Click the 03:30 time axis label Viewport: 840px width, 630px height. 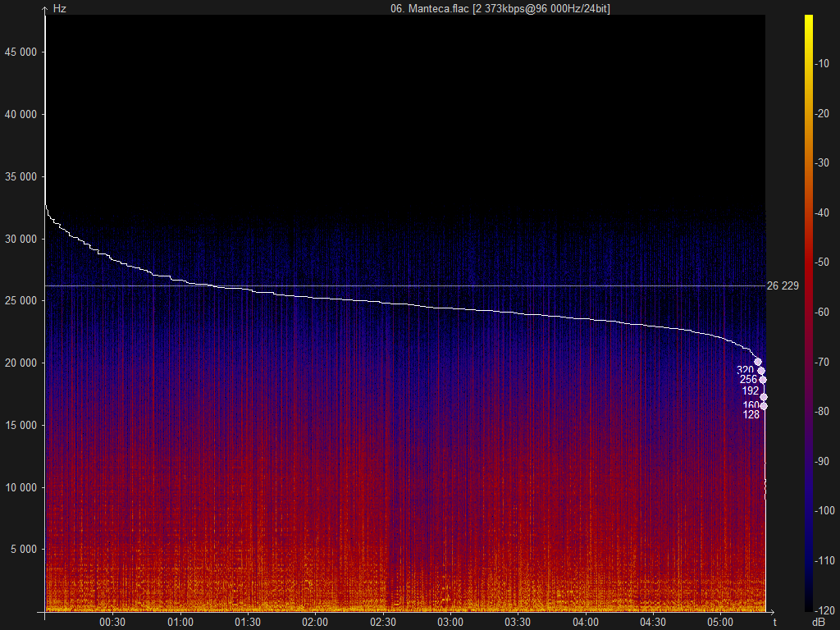coord(518,622)
